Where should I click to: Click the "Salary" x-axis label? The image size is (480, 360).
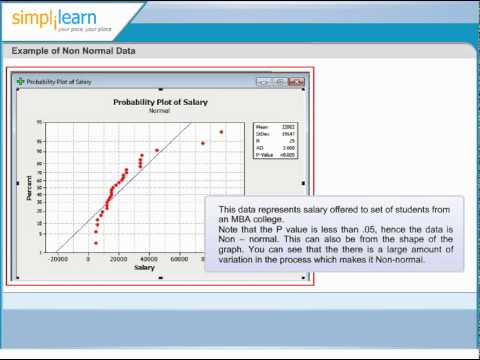pyautogui.click(x=144, y=268)
